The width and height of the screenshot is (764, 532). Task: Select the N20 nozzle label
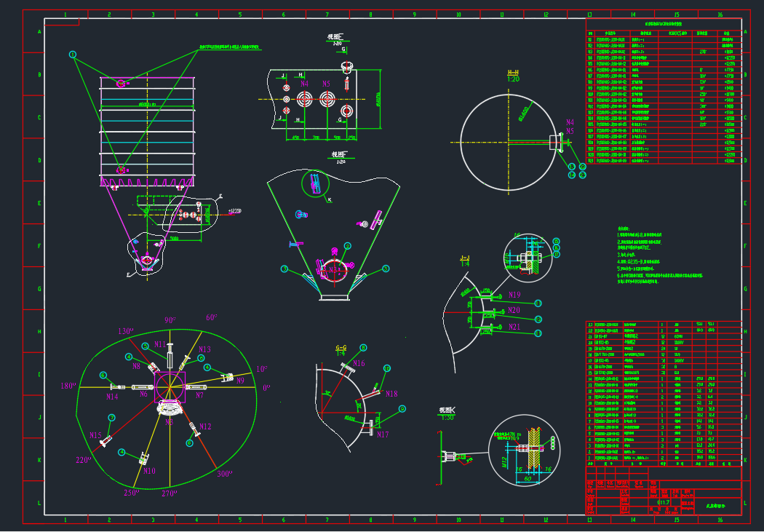tap(514, 310)
